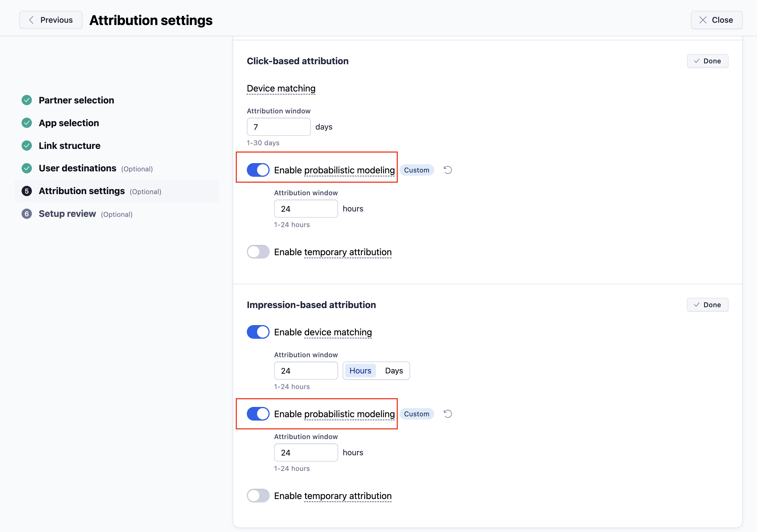This screenshot has height=532, width=757.
Task: Reset click-based probabilistic modeling to default
Action: pos(447,170)
